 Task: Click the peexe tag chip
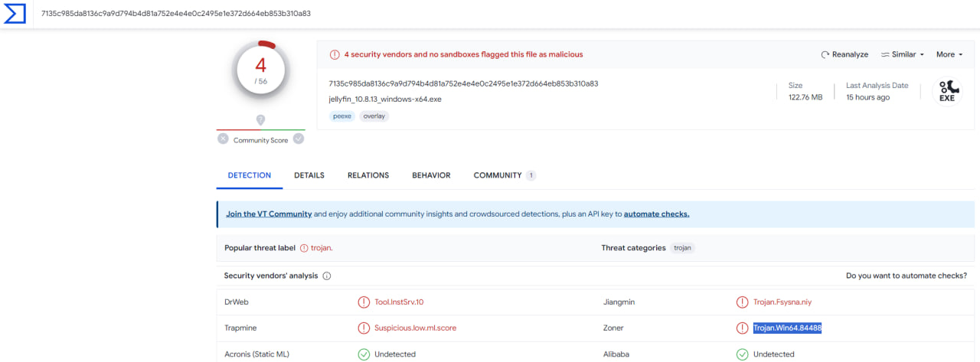[x=341, y=116]
